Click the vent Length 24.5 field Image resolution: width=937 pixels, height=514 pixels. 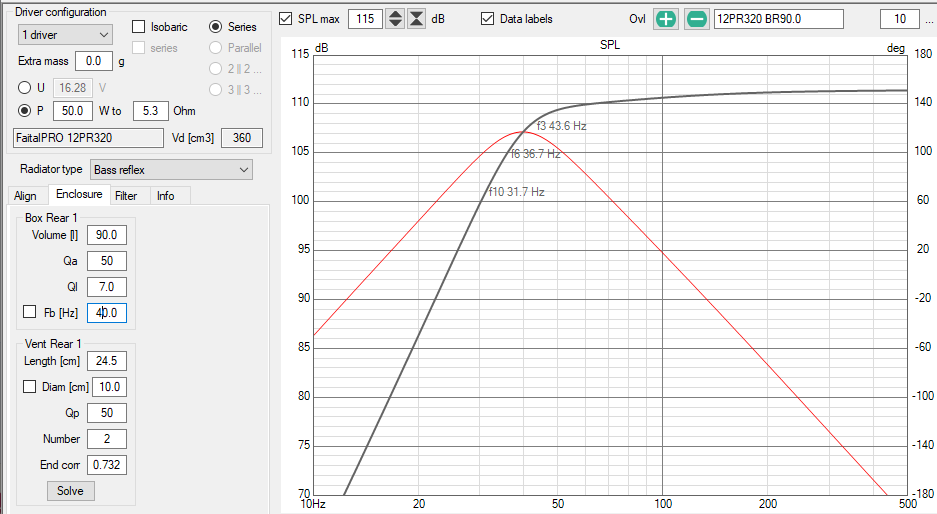107,361
